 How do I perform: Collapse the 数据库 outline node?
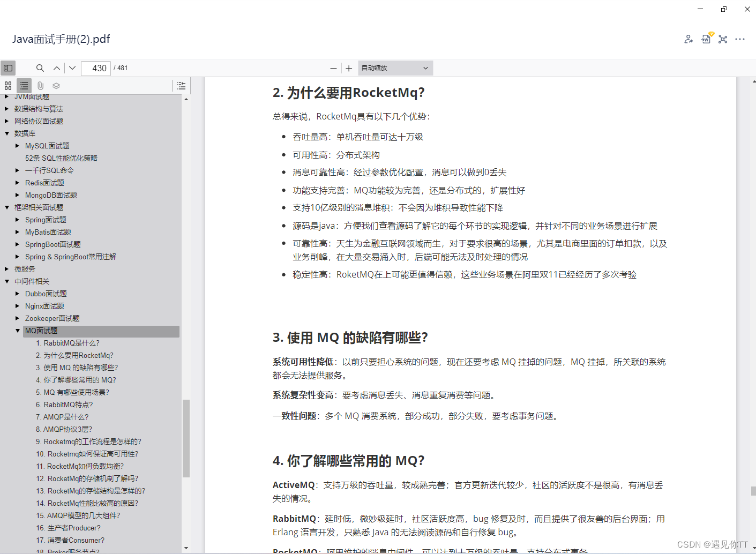(6, 133)
